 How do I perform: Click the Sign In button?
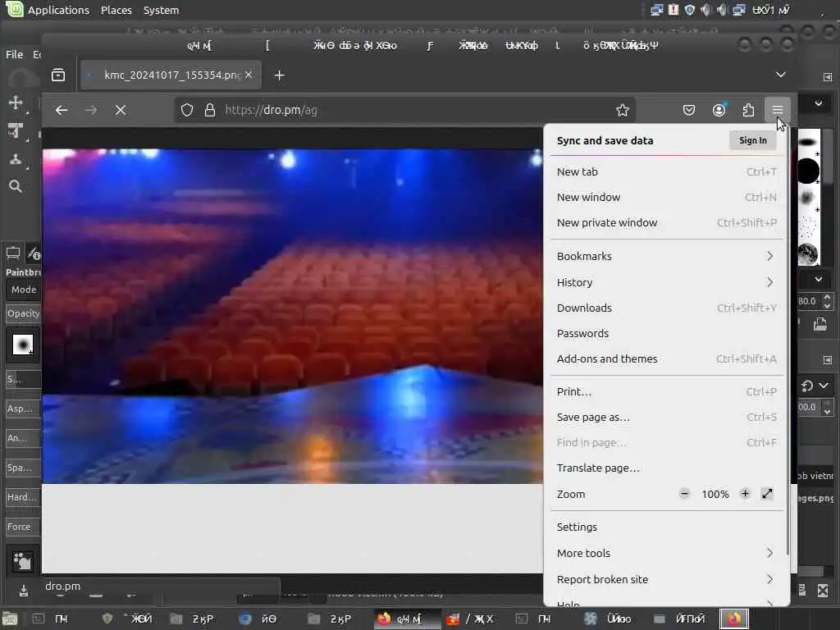[x=752, y=140]
